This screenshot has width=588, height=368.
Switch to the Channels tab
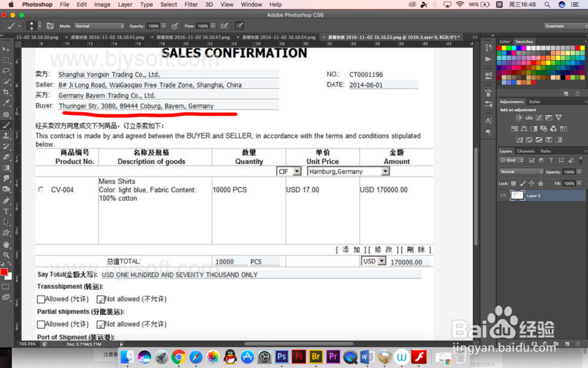point(525,151)
